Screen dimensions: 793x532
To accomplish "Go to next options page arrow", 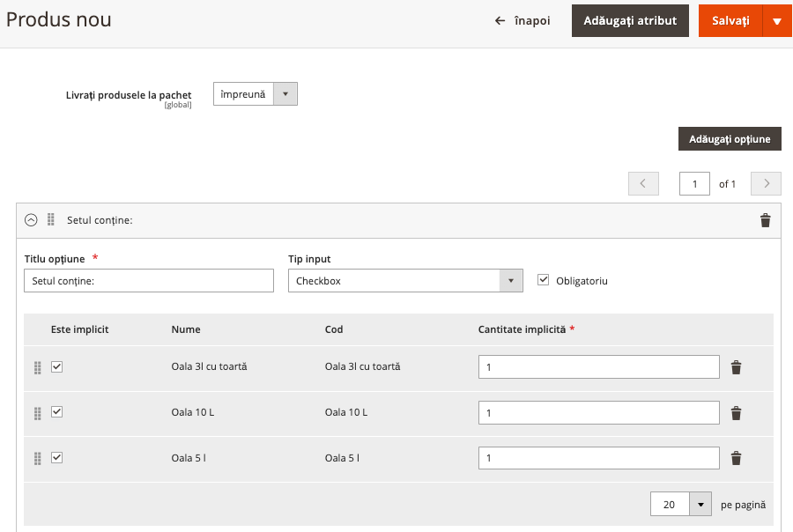I will click(x=766, y=183).
